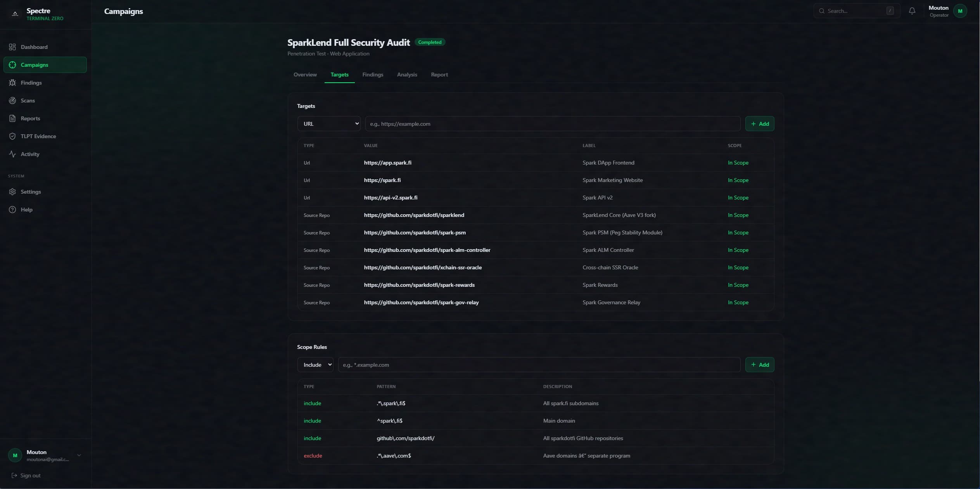Viewport: 980px width, 489px height.
Task: Open the Include scope rule dropdown
Action: click(315, 365)
